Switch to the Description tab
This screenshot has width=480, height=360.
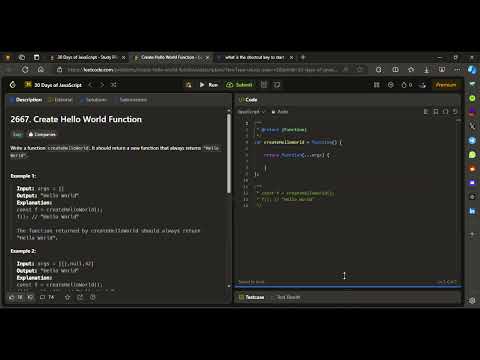(26, 100)
